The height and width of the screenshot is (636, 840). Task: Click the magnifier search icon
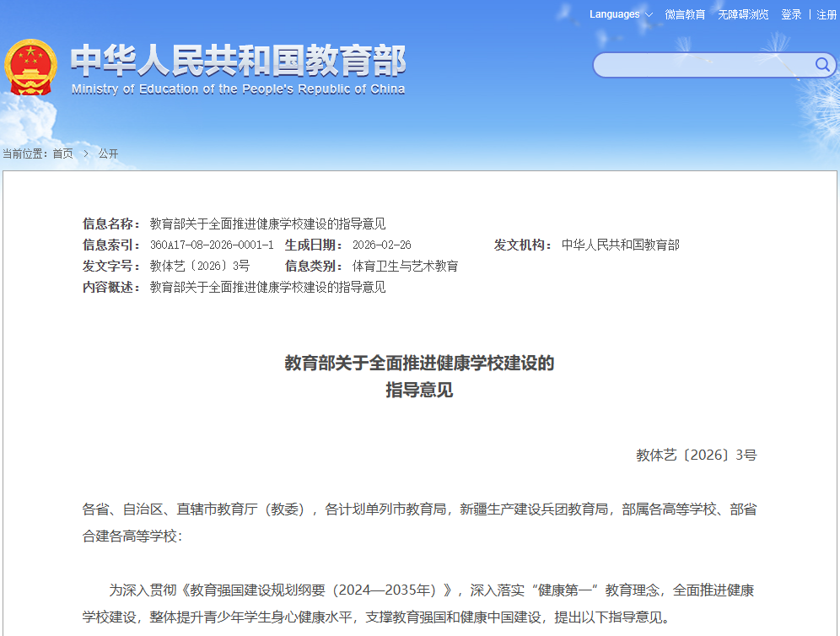pos(821,65)
